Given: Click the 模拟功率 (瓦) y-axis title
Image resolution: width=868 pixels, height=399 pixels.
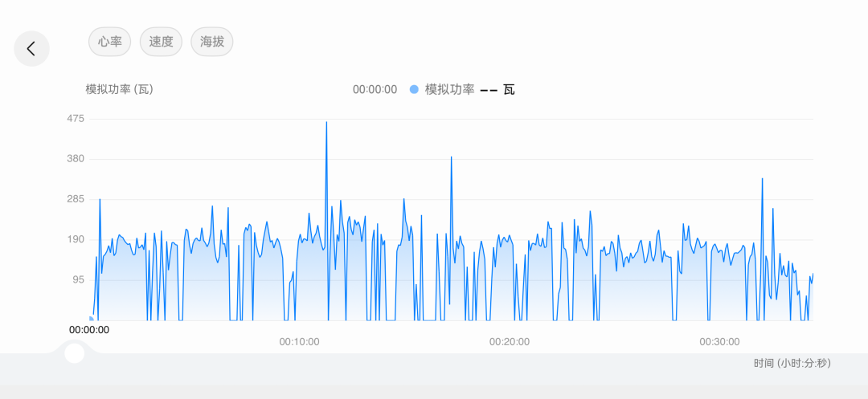Looking at the screenshot, I should (x=119, y=89).
